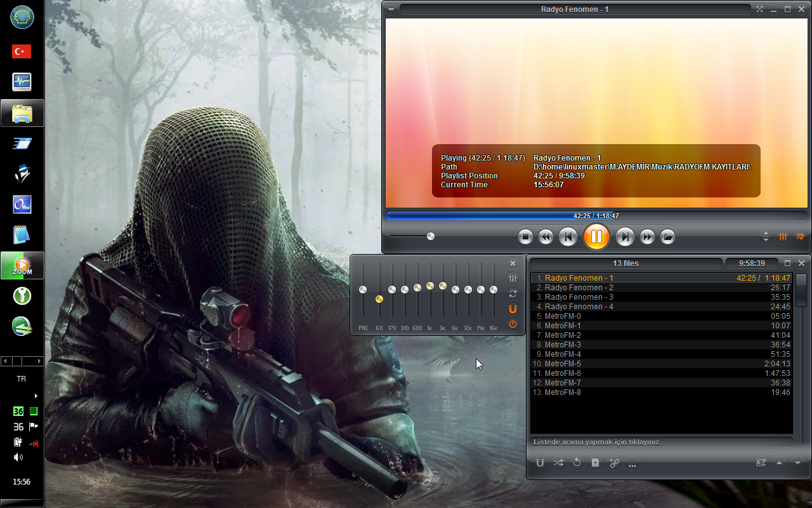Click the rewind button

pyautogui.click(x=546, y=237)
